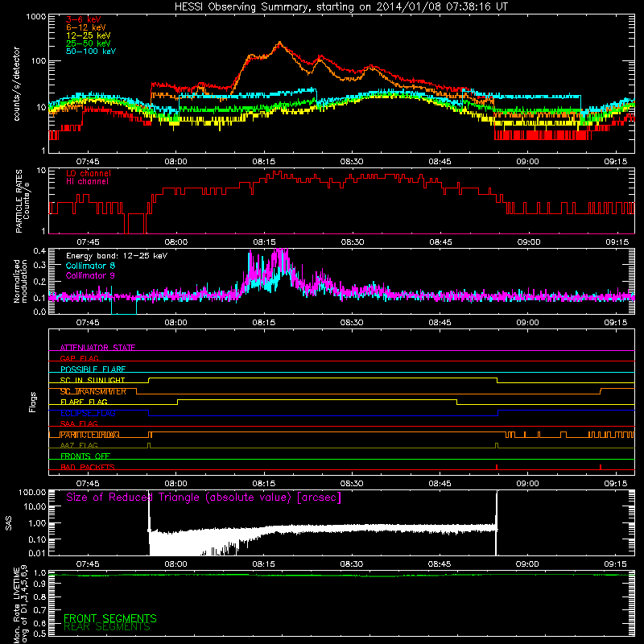Screen dimensions: 644x644
Task: Click the Flags axis title
Action: pos(33,402)
